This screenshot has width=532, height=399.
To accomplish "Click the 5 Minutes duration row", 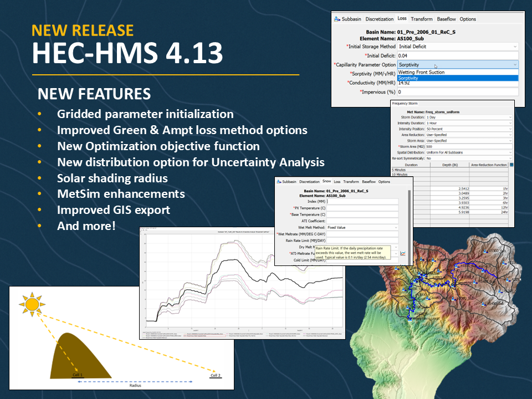I will [450, 170].
